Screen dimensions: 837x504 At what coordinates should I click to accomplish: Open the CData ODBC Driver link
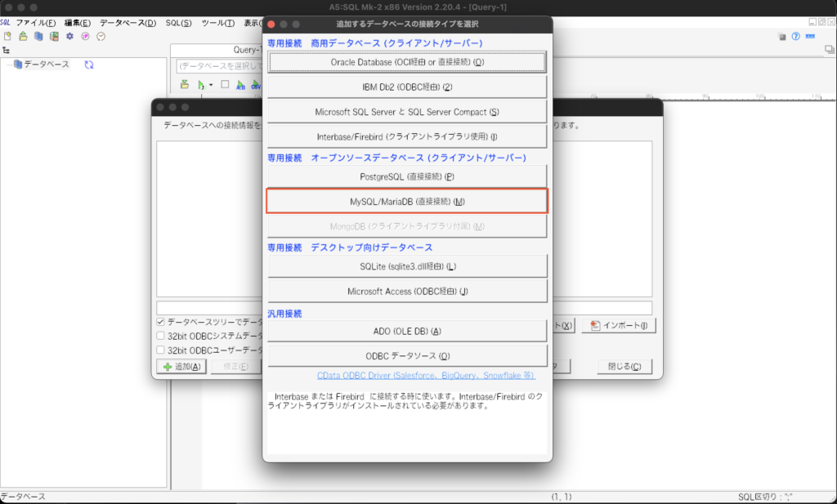coord(426,376)
